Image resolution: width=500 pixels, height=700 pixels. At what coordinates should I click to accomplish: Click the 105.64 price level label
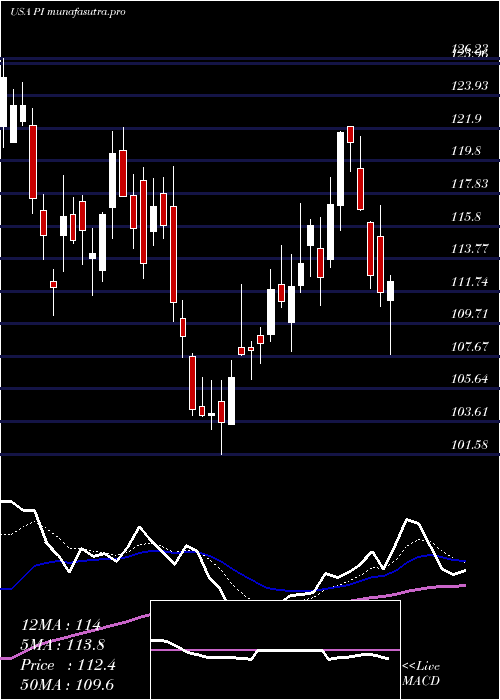click(469, 379)
